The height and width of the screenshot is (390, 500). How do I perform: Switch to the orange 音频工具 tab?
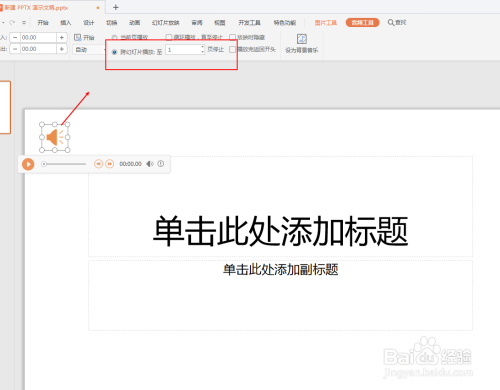(363, 22)
